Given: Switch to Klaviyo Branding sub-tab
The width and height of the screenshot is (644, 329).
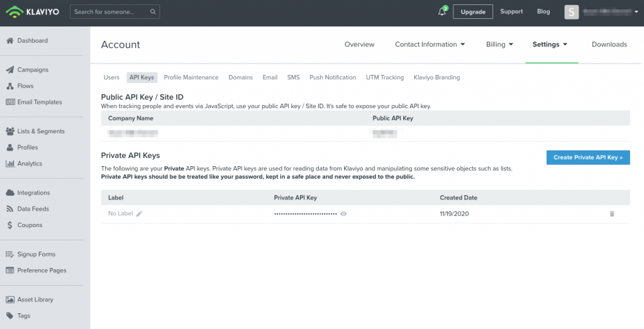Looking at the screenshot, I should [x=436, y=77].
